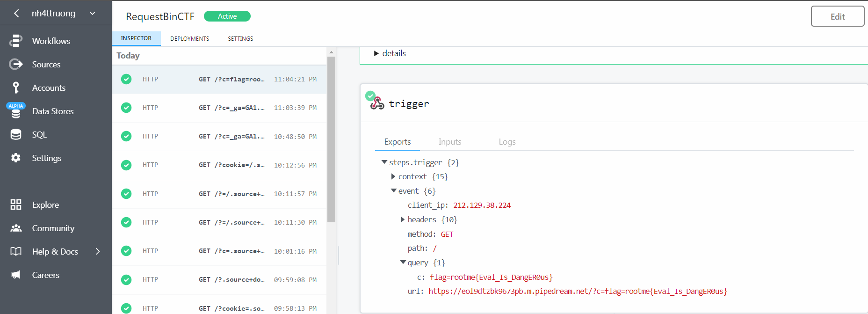Click the Edit button

[x=838, y=16]
